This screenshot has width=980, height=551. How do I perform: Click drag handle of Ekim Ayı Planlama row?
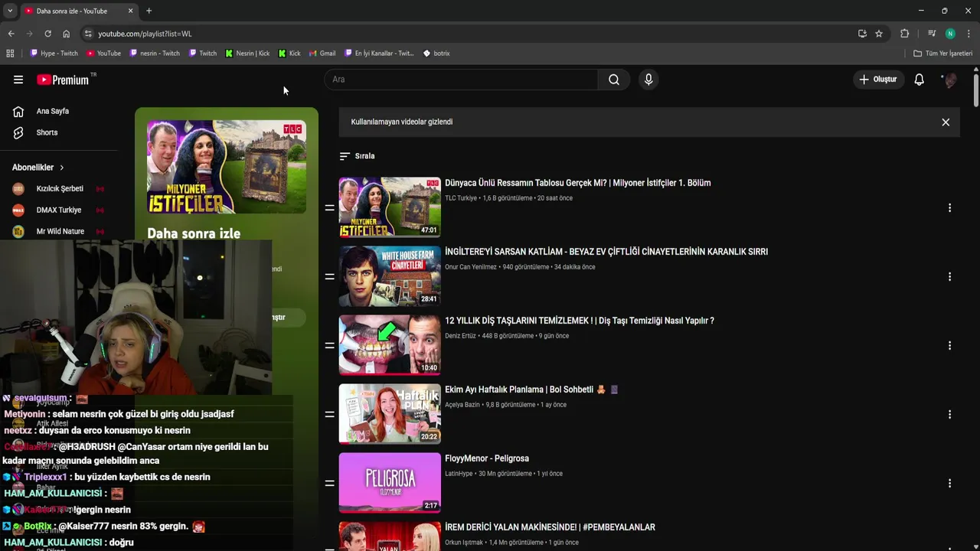coord(329,415)
